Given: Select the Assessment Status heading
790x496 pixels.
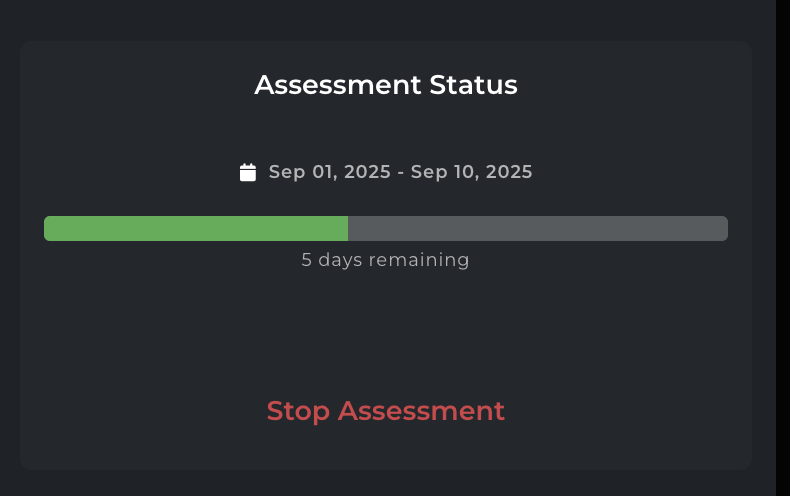Looking at the screenshot, I should click(x=385, y=85).
